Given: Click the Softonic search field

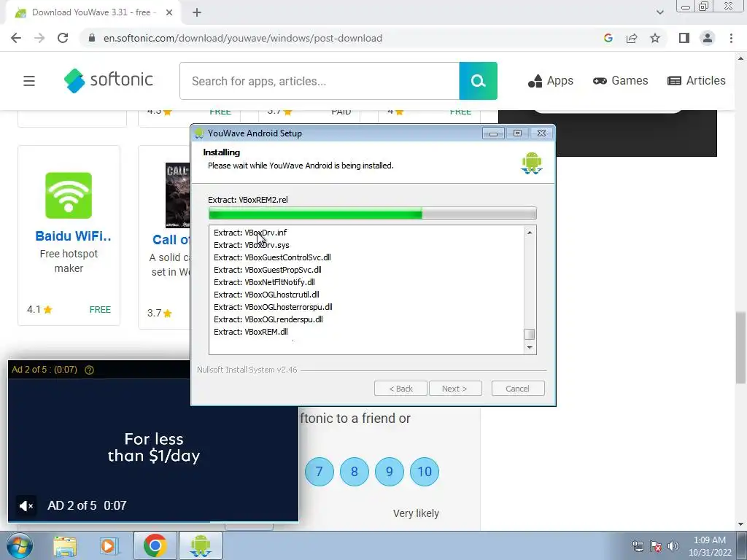Looking at the screenshot, I should (x=320, y=81).
